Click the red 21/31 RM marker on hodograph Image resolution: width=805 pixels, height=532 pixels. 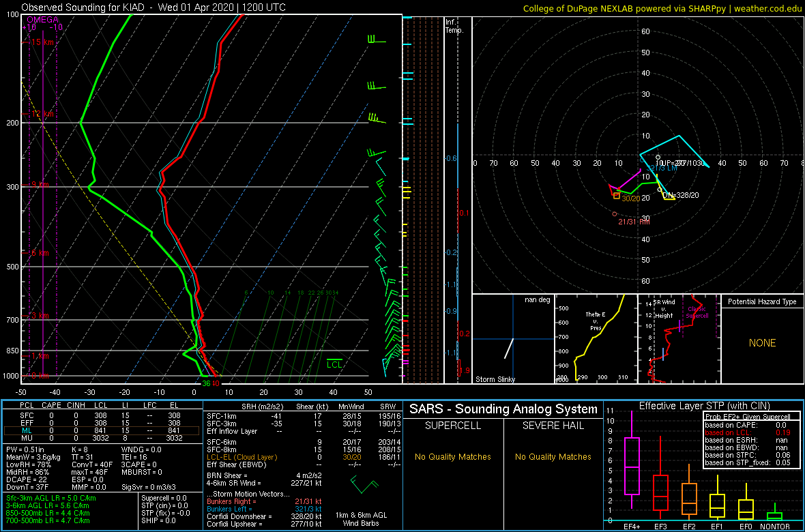(615, 213)
